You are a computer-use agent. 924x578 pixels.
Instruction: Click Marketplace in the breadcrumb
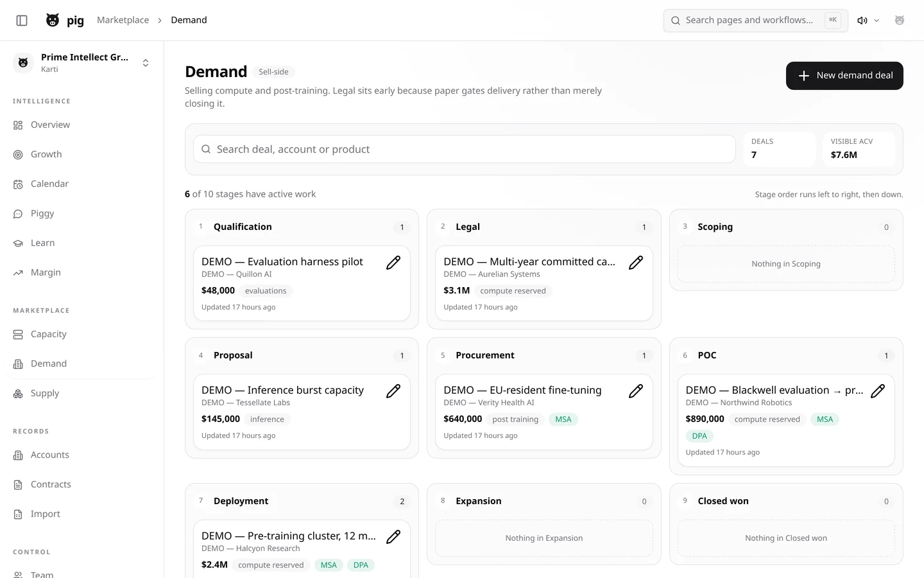coord(123,20)
